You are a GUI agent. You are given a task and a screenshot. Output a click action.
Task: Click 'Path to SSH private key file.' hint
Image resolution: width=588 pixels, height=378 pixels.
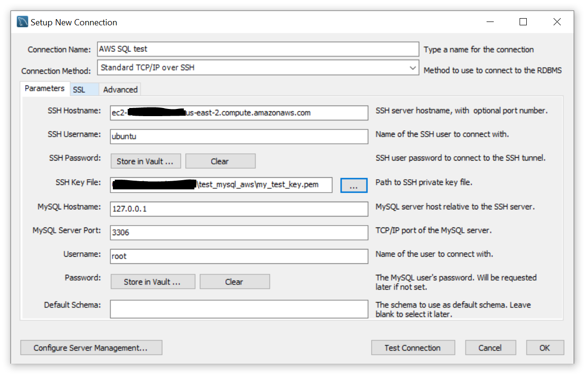pyautogui.click(x=424, y=182)
